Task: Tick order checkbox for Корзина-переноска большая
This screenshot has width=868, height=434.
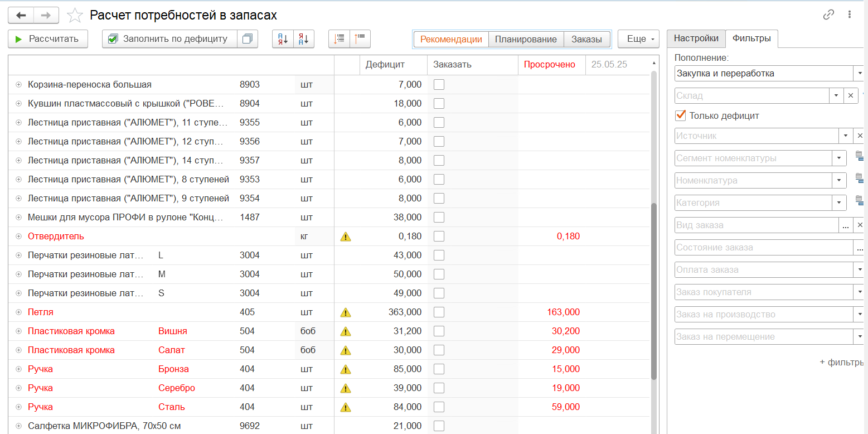Action: click(x=439, y=85)
